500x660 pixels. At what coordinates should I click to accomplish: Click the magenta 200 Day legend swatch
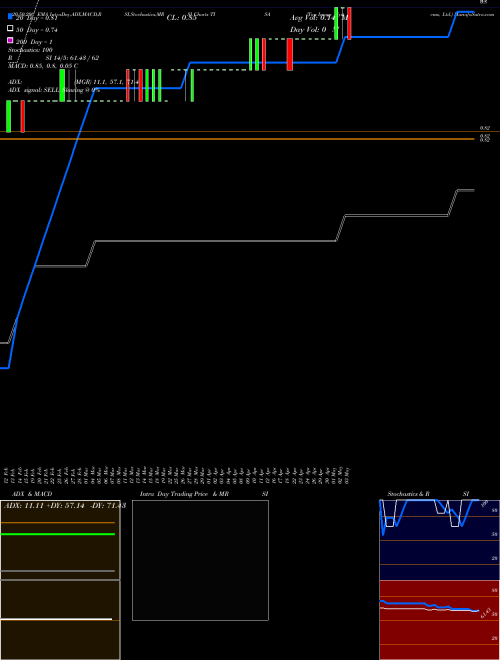coord(11,40)
